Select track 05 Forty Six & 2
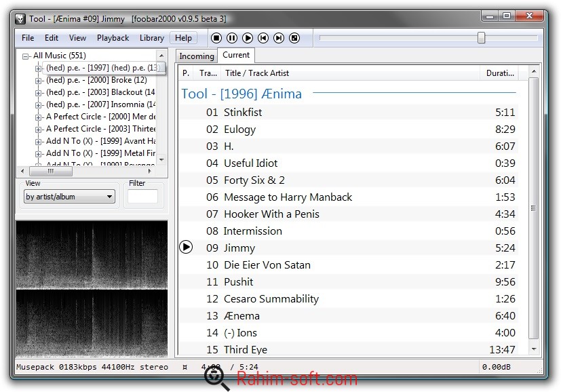Screen dimensions: 561x392 (x=348, y=180)
